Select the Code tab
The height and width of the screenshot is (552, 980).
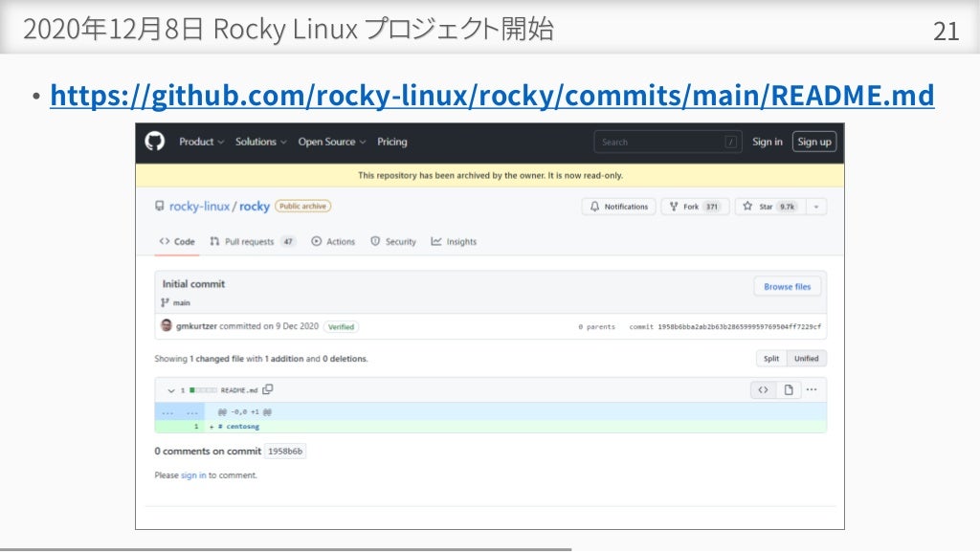click(177, 242)
